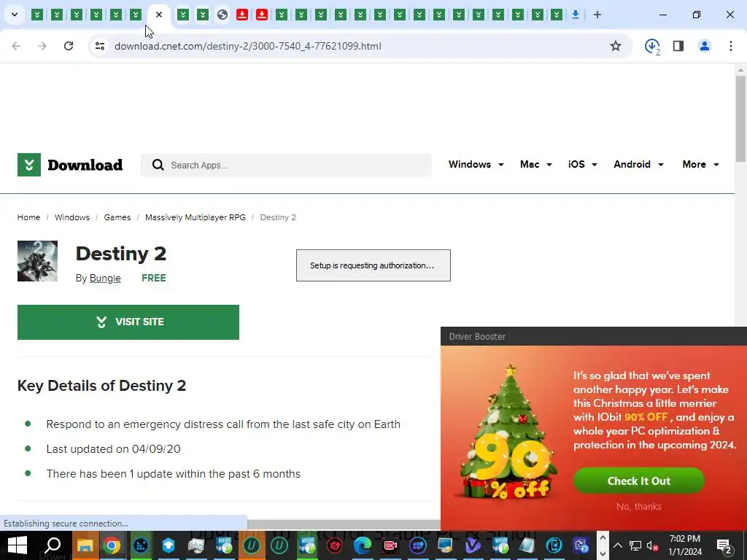Open Windows breadcrumb link
Image resolution: width=747 pixels, height=560 pixels.
coord(72,217)
